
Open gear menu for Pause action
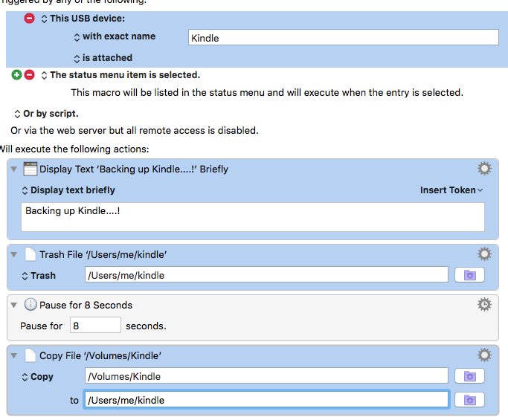(x=484, y=304)
